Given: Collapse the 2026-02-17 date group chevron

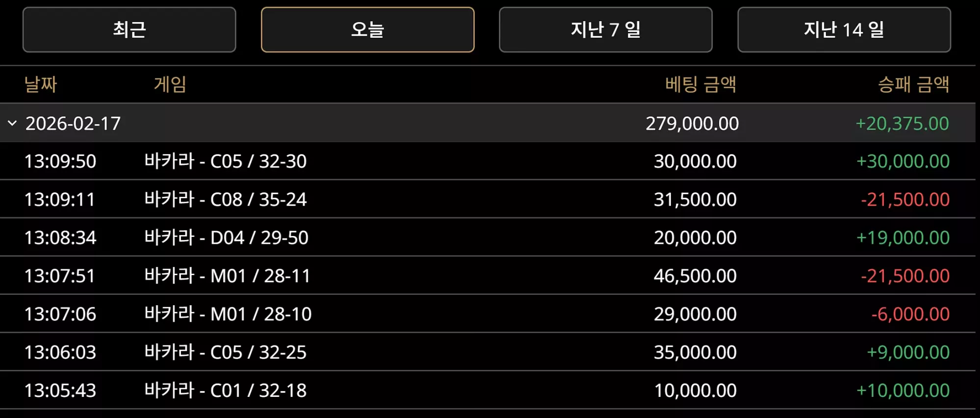Looking at the screenshot, I should coord(13,123).
